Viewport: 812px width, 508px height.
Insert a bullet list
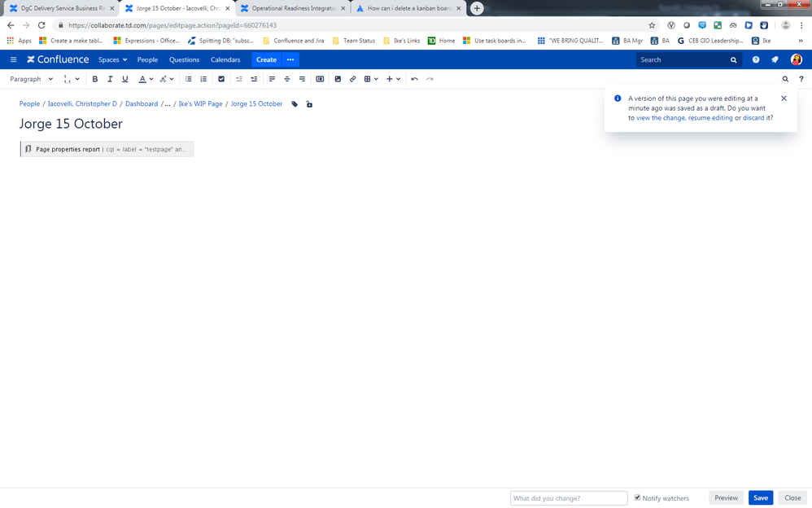point(189,79)
